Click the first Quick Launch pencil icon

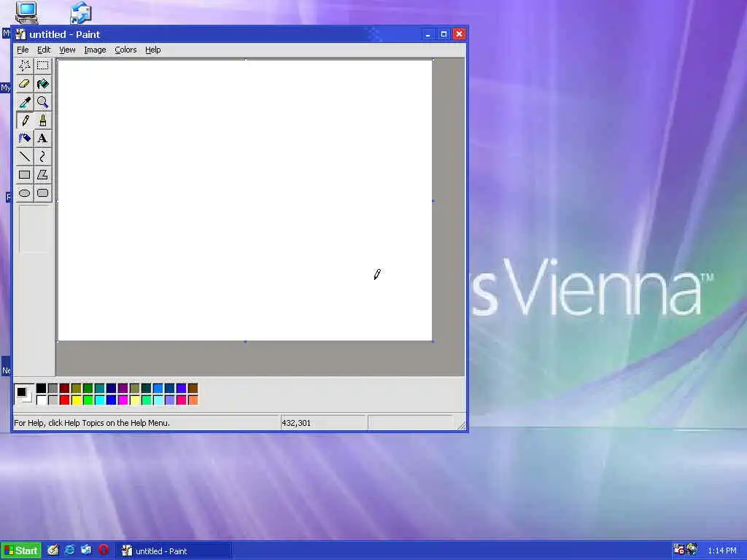[x=53, y=550]
